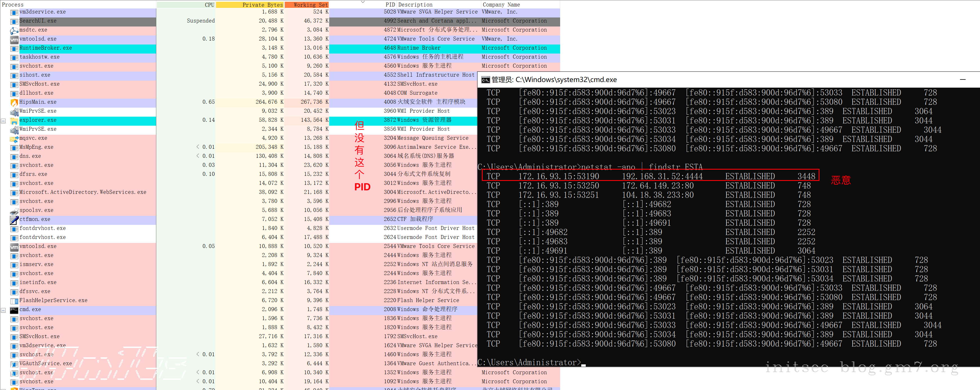Click the spoolsv.exe printer icon
This screenshot has height=390, width=980.
tap(14, 211)
